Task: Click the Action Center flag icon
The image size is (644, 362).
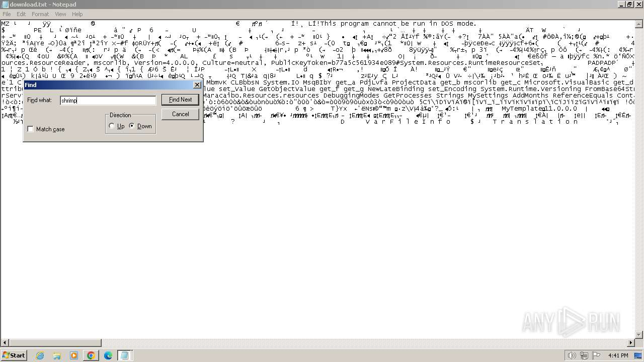Action: coord(597,355)
